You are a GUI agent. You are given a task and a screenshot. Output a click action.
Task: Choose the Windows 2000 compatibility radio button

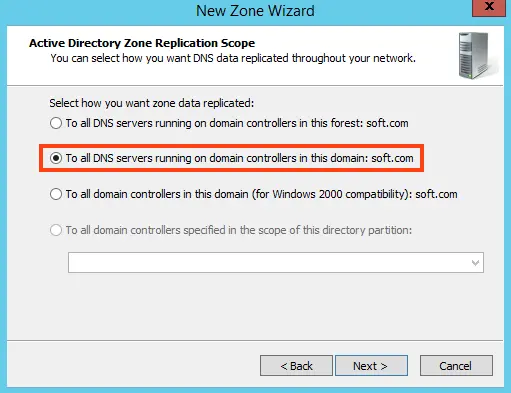point(56,194)
